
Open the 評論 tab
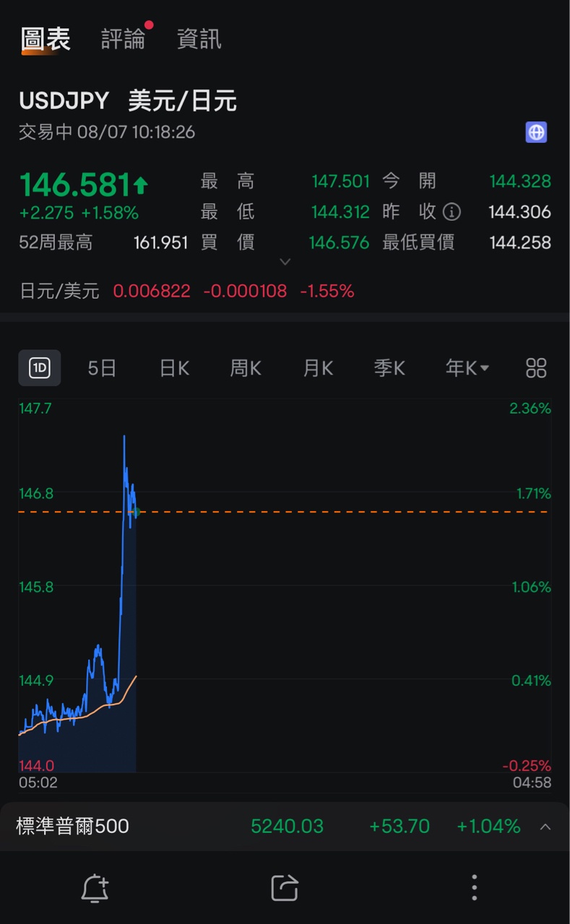123,39
